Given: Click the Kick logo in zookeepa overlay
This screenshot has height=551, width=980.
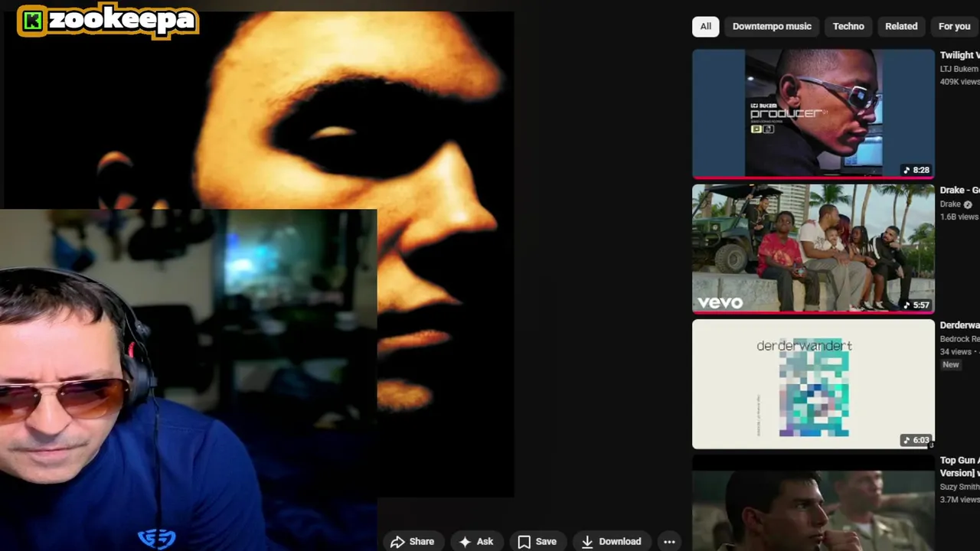Looking at the screenshot, I should 32,21.
